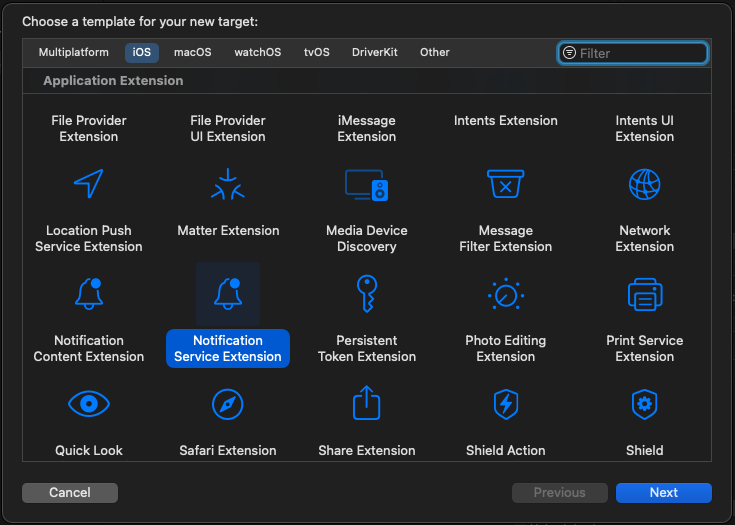The width and height of the screenshot is (735, 525).
Task: Select the Print Service Extension printer icon
Action: [x=645, y=294]
